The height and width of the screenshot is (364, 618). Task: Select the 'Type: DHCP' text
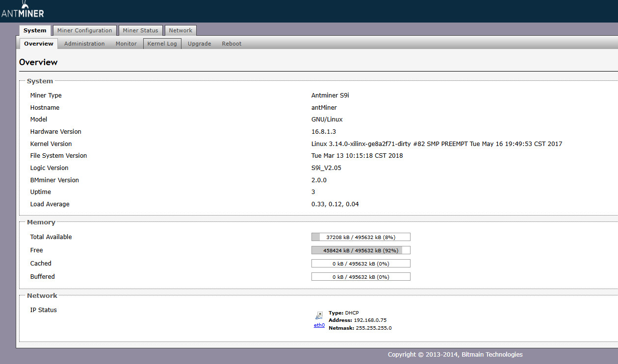[344, 313]
